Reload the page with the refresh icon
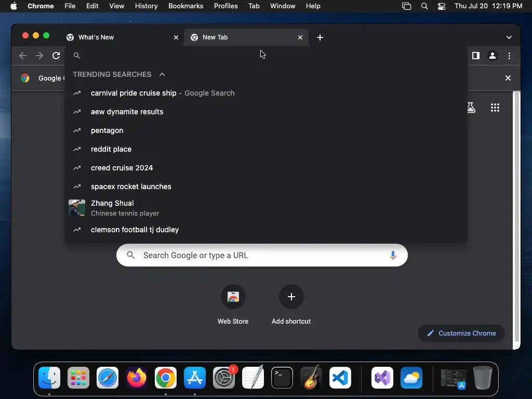This screenshot has height=399, width=532. pyautogui.click(x=56, y=55)
